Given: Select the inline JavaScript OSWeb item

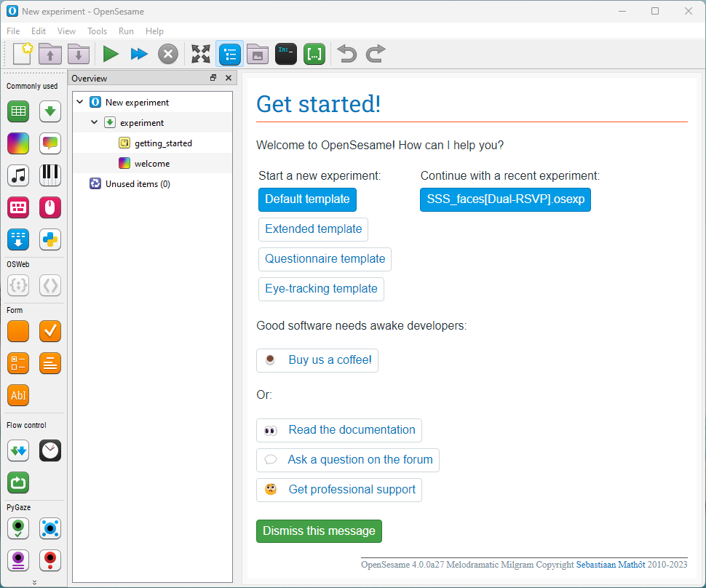Looking at the screenshot, I should pos(18,285).
